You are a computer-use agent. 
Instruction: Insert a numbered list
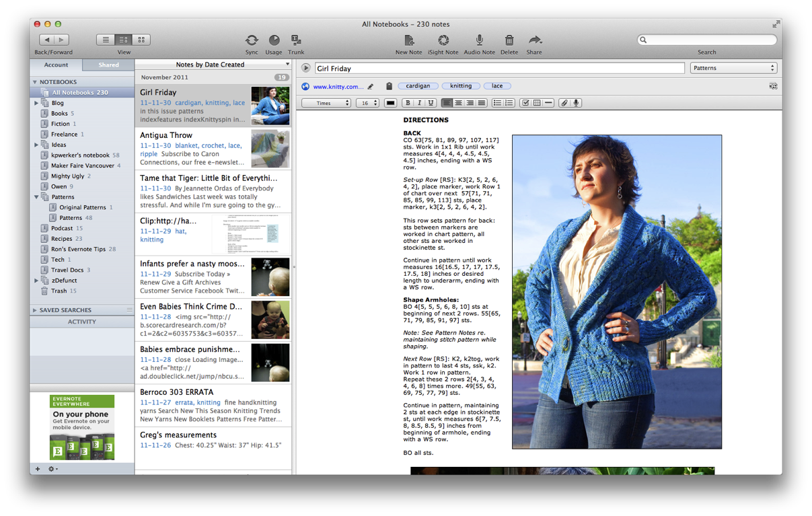(x=509, y=103)
